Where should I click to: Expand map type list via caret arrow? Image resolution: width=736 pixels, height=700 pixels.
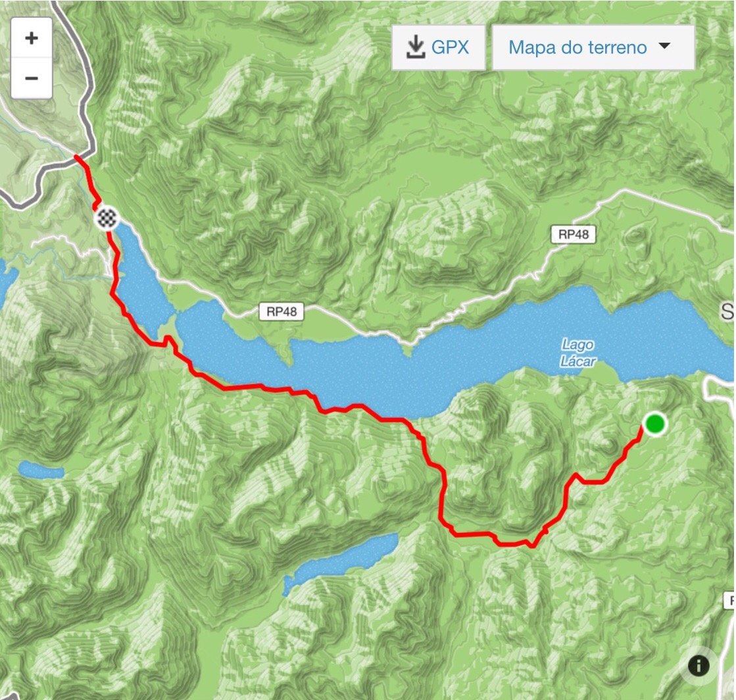coord(665,46)
